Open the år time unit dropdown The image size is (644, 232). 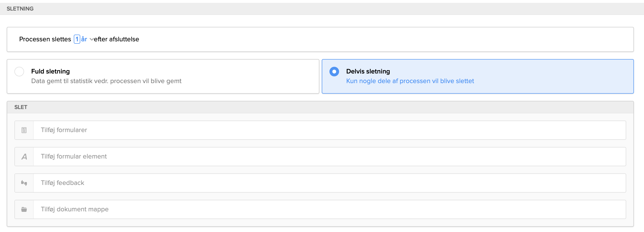pyautogui.click(x=85, y=39)
